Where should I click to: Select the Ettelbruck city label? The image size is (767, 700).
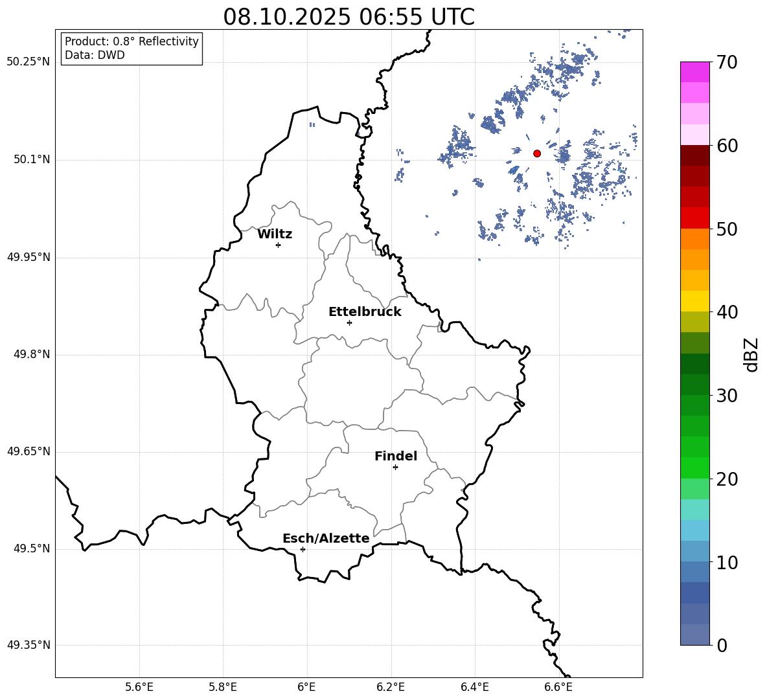[365, 312]
